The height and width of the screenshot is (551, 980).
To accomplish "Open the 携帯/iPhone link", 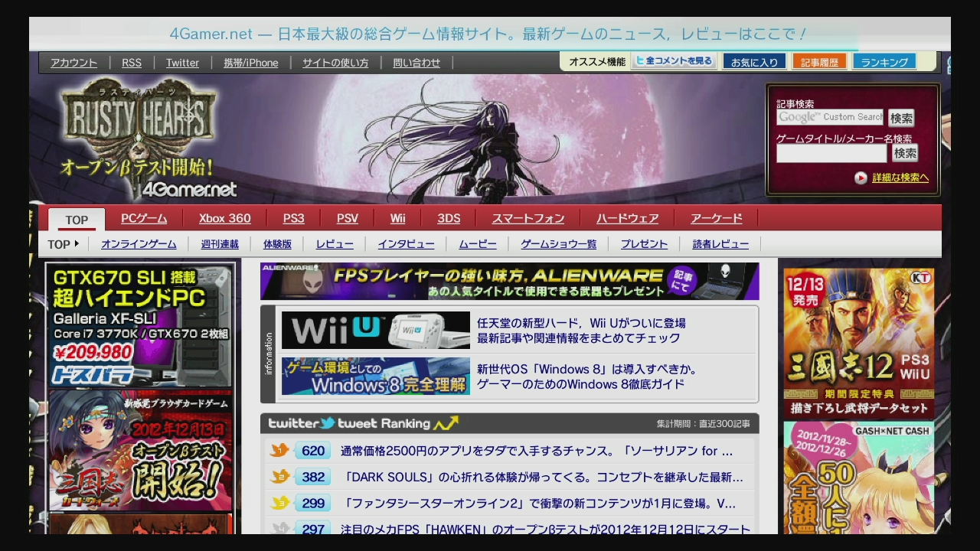I will [251, 63].
